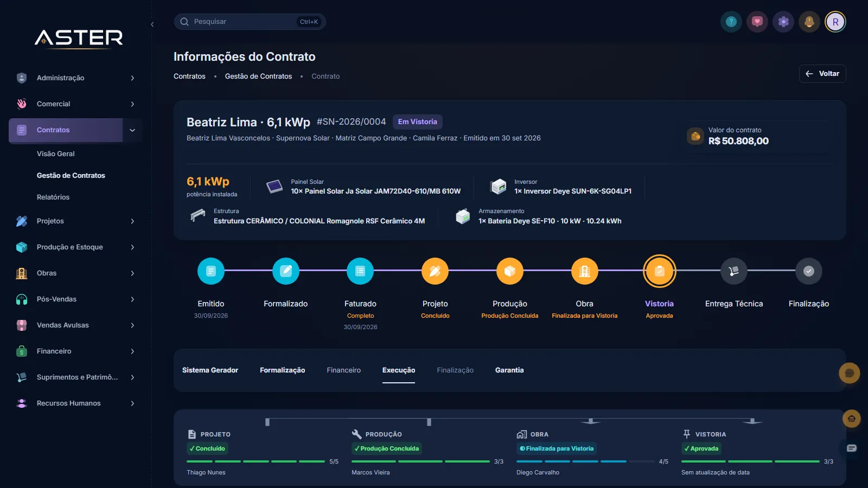Expand the Comercial menu
The image size is (868, 488).
[x=75, y=104]
